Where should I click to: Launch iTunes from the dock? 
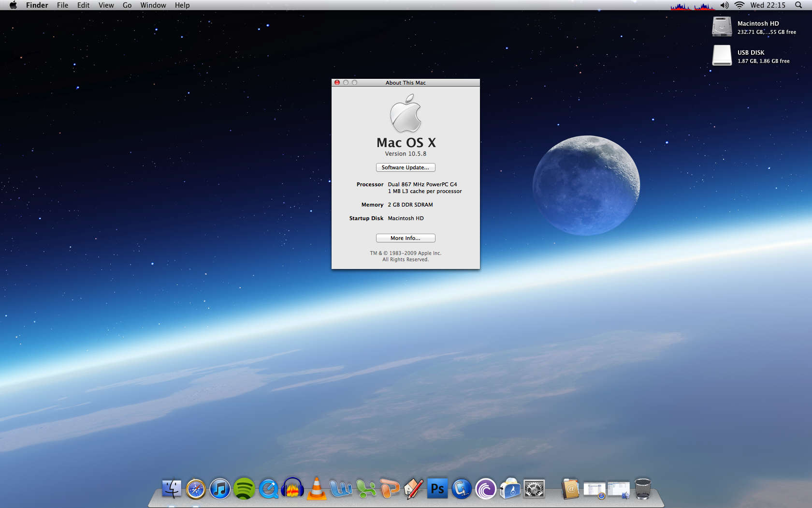click(x=220, y=489)
